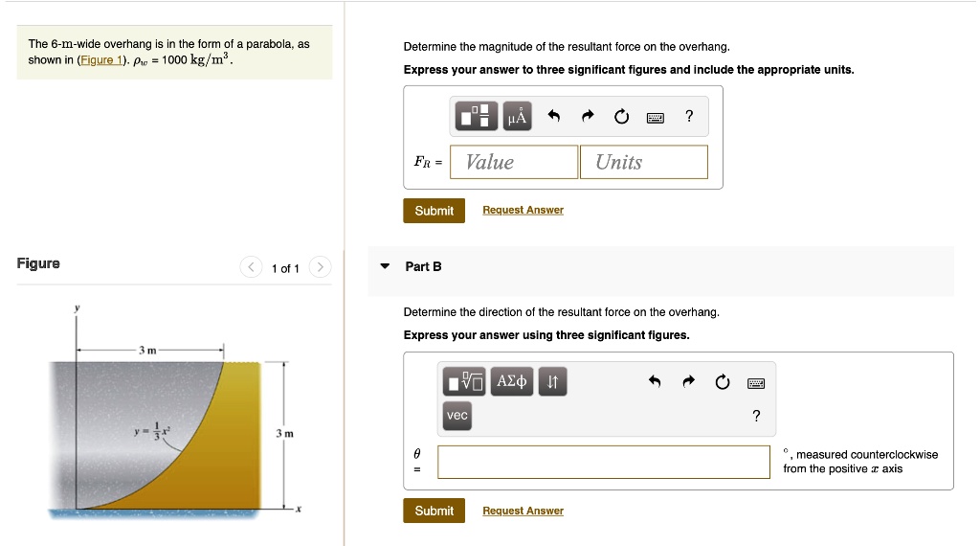Open help for the FR answer box
This screenshot has height=546, width=980.
pyautogui.click(x=689, y=117)
